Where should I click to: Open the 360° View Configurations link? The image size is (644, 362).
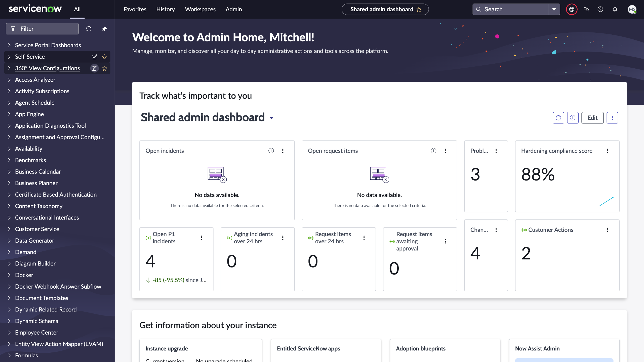[x=47, y=68]
